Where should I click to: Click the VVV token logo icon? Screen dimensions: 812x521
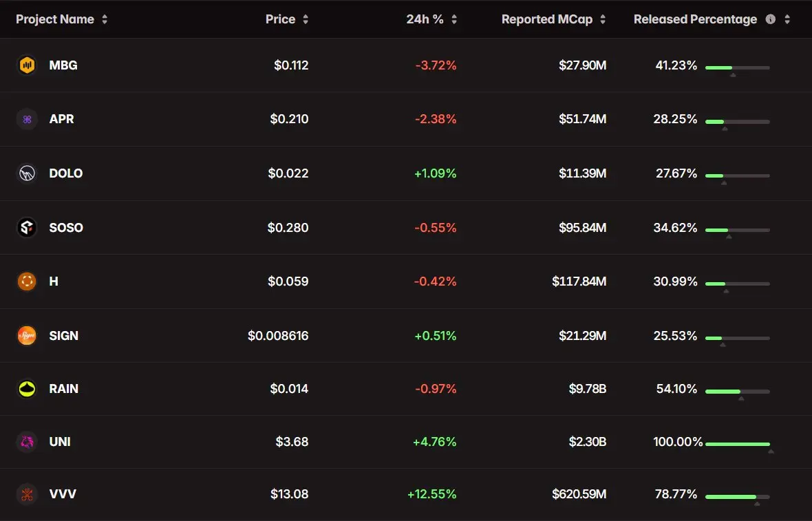(27, 494)
